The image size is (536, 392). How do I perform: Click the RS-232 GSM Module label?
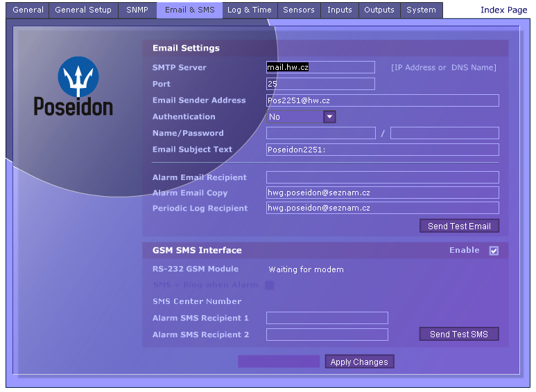tap(195, 269)
